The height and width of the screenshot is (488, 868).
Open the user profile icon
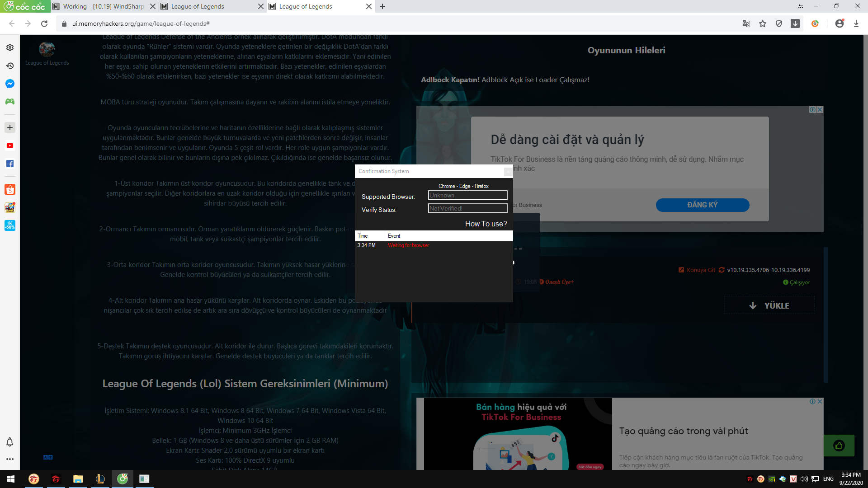[x=840, y=23]
